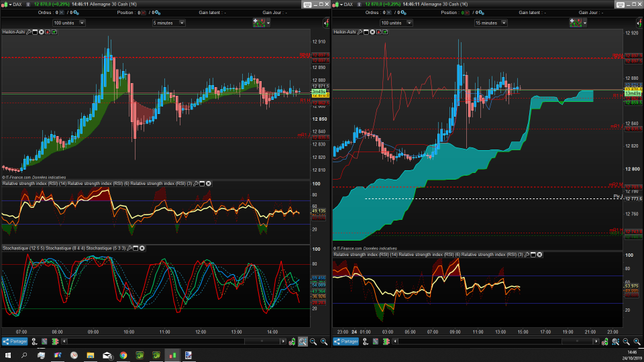
Task: Open RSI settings wrench in left panel
Action: (x=196, y=184)
